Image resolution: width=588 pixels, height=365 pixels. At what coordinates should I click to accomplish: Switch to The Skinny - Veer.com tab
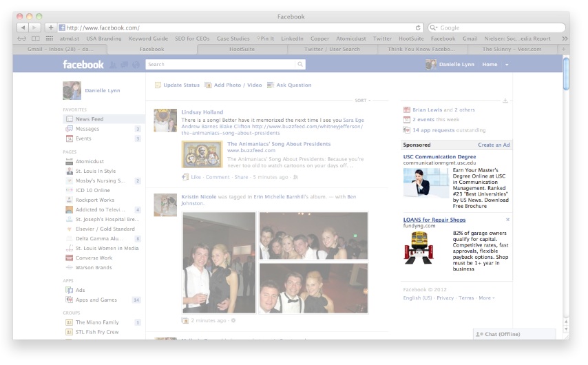[512, 49]
